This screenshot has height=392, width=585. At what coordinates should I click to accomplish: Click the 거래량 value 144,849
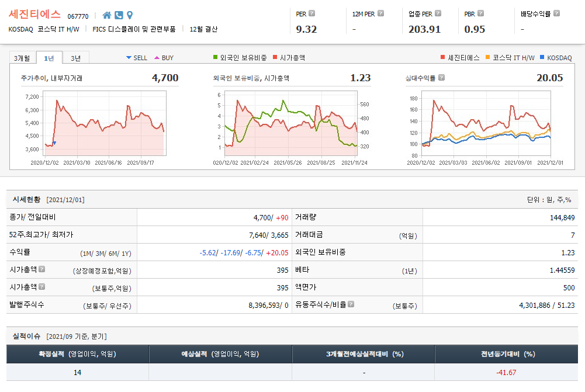tap(562, 218)
